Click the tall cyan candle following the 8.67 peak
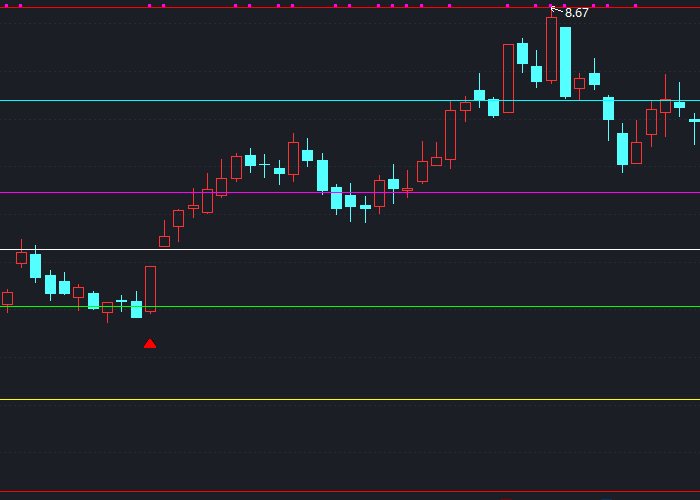The width and height of the screenshot is (700, 500). coord(566,62)
